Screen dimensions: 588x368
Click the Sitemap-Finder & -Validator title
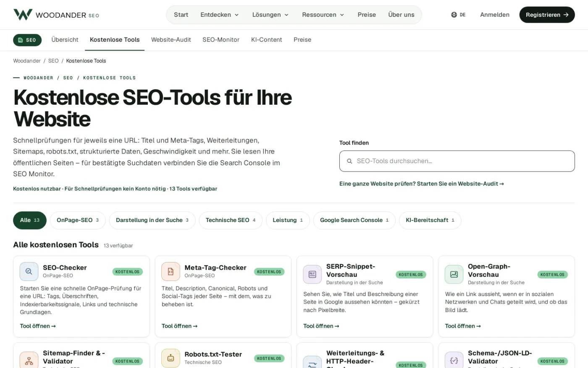tap(74, 357)
